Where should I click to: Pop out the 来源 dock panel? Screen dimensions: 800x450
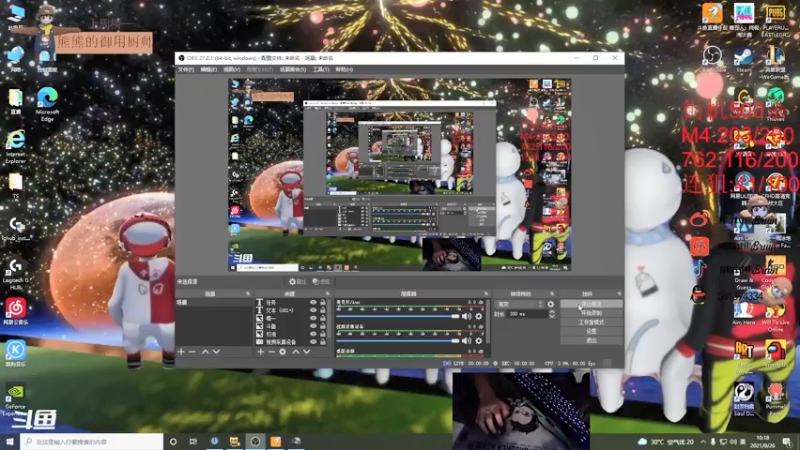click(x=328, y=294)
